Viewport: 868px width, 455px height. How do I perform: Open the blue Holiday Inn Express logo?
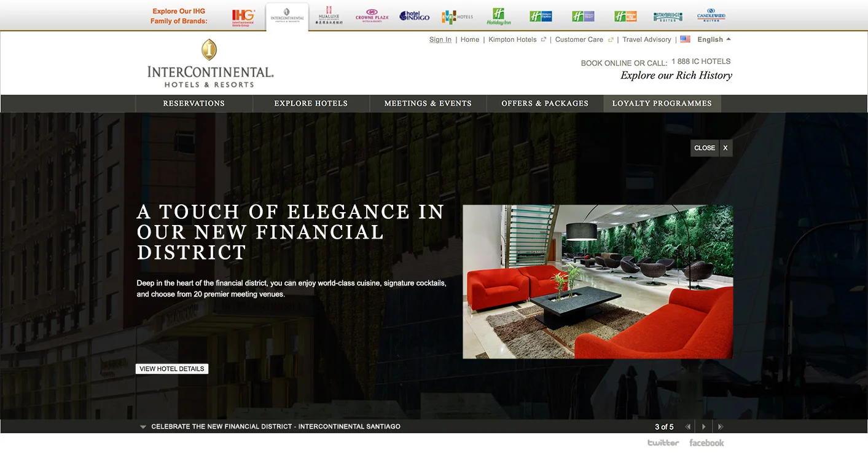[x=541, y=17]
